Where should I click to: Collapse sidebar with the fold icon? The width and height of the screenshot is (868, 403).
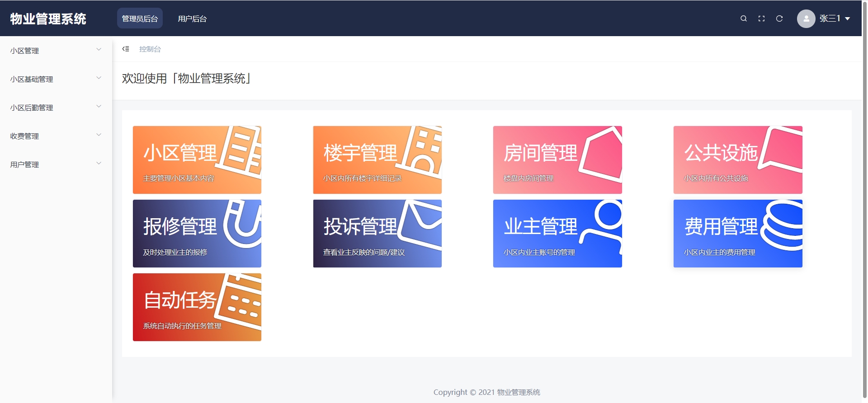coord(126,49)
